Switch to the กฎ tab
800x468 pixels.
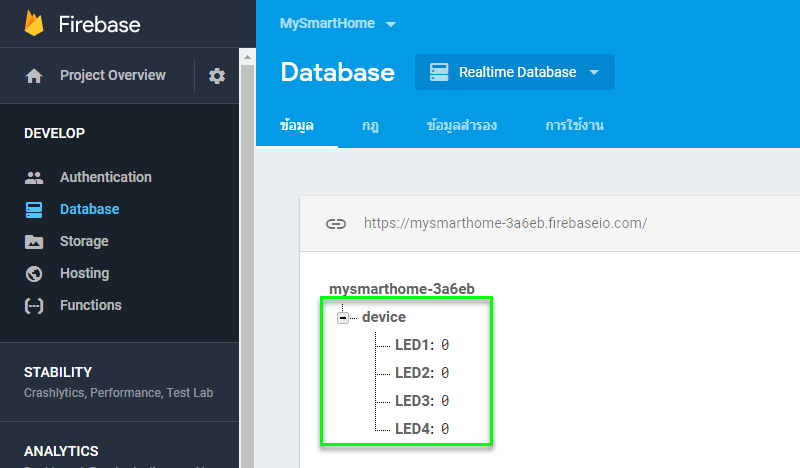(x=370, y=126)
